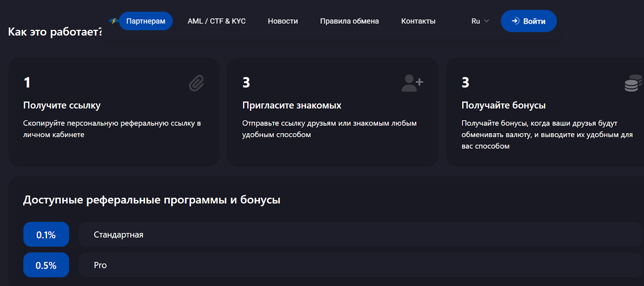Click text about Получайте бонусы, когда ваши друзья
Screen dimensions: 644x286
tap(547, 134)
